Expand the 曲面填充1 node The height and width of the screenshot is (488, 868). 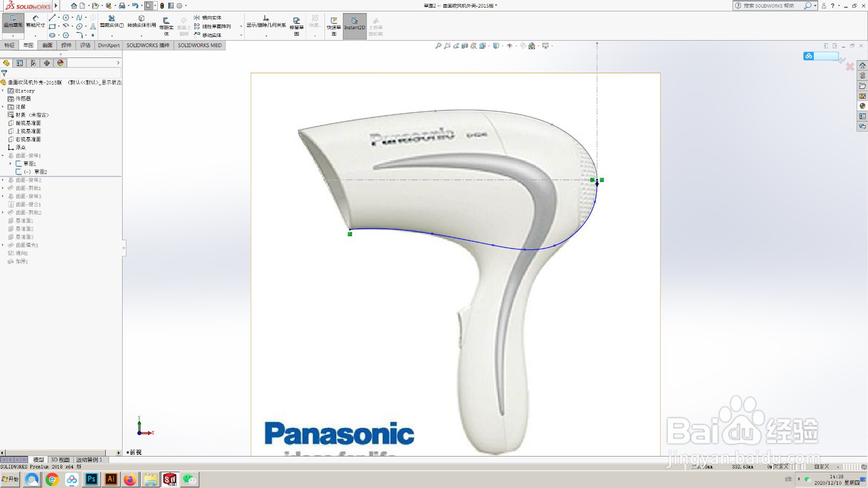[3, 245]
